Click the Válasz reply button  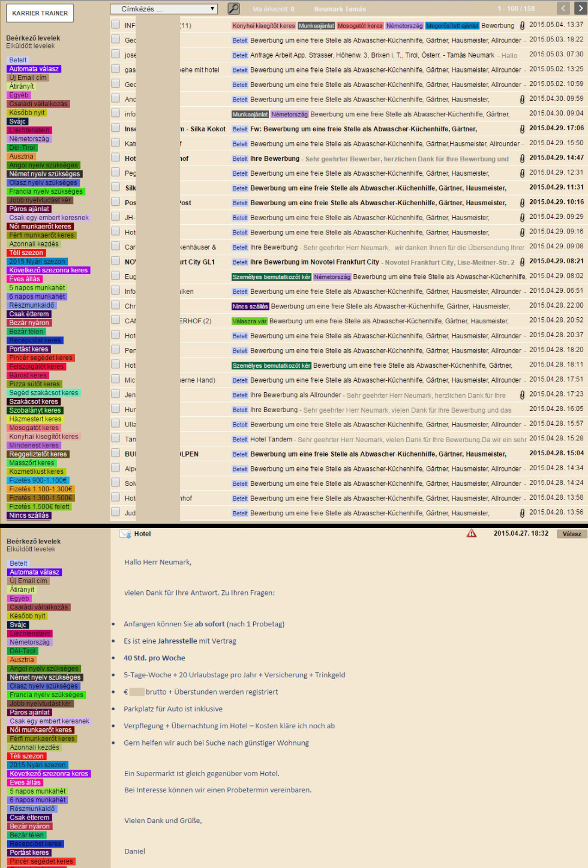[x=571, y=534]
